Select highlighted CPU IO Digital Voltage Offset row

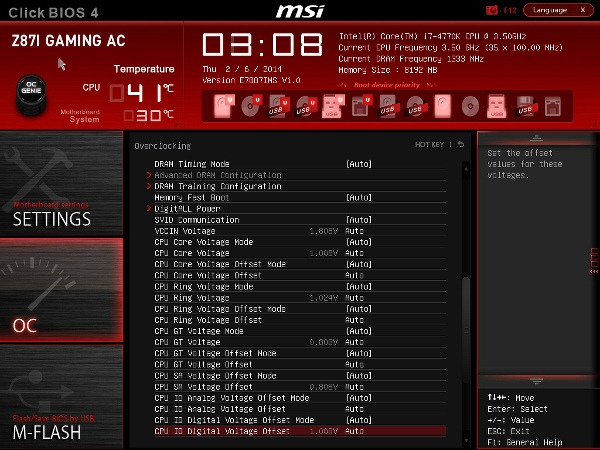coord(300,431)
